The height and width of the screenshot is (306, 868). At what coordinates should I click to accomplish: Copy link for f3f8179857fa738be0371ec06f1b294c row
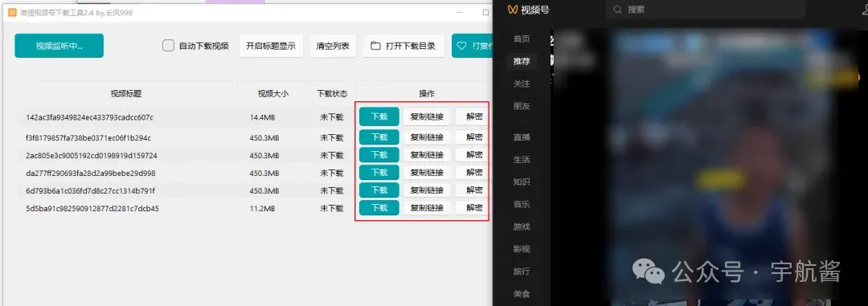(427, 137)
